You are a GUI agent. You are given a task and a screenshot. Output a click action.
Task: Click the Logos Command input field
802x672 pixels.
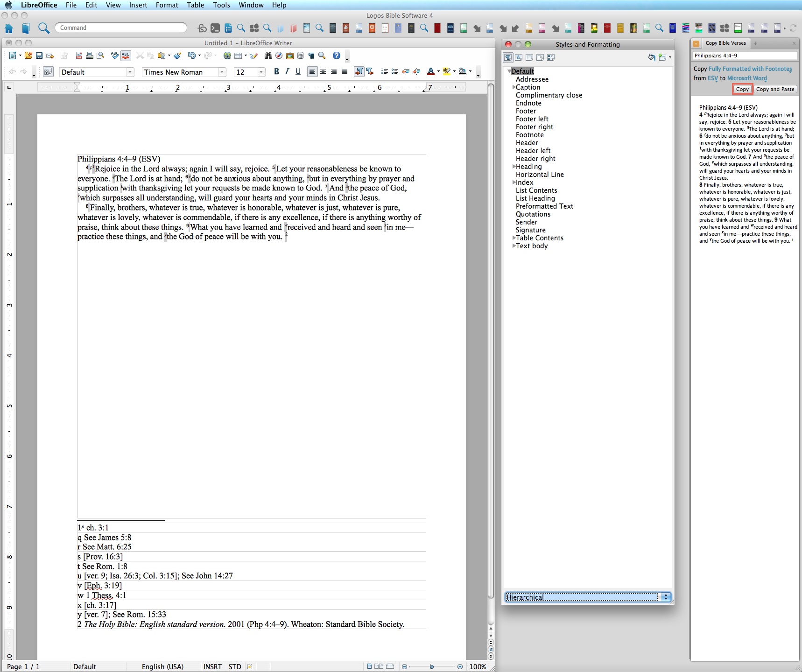point(121,28)
